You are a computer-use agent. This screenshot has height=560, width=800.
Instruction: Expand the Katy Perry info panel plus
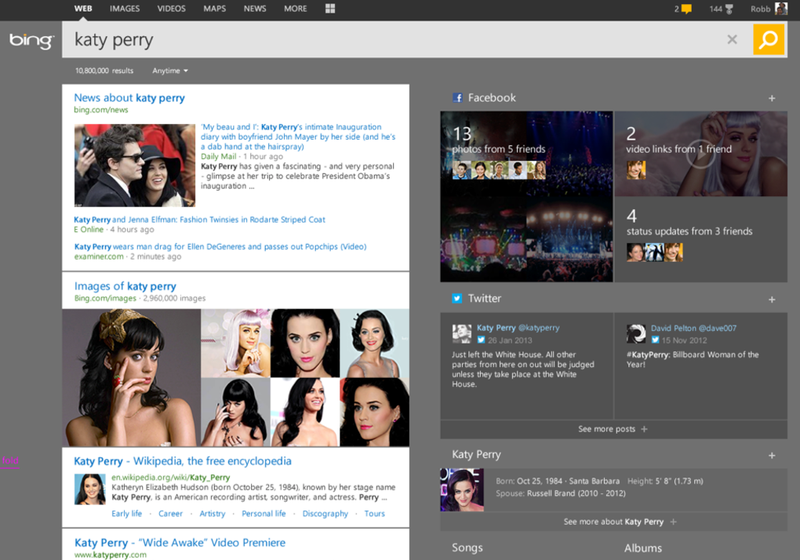point(771,455)
